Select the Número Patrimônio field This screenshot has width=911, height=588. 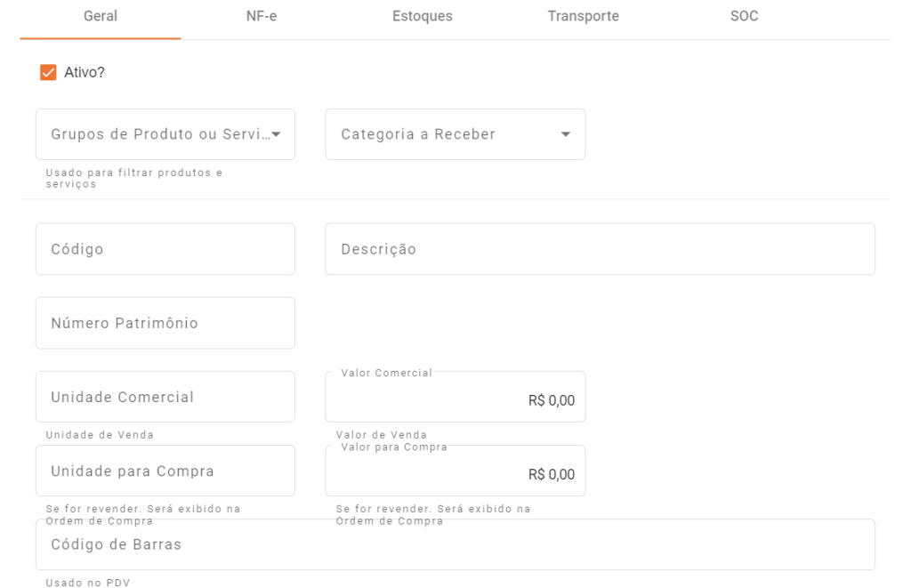coord(165,323)
